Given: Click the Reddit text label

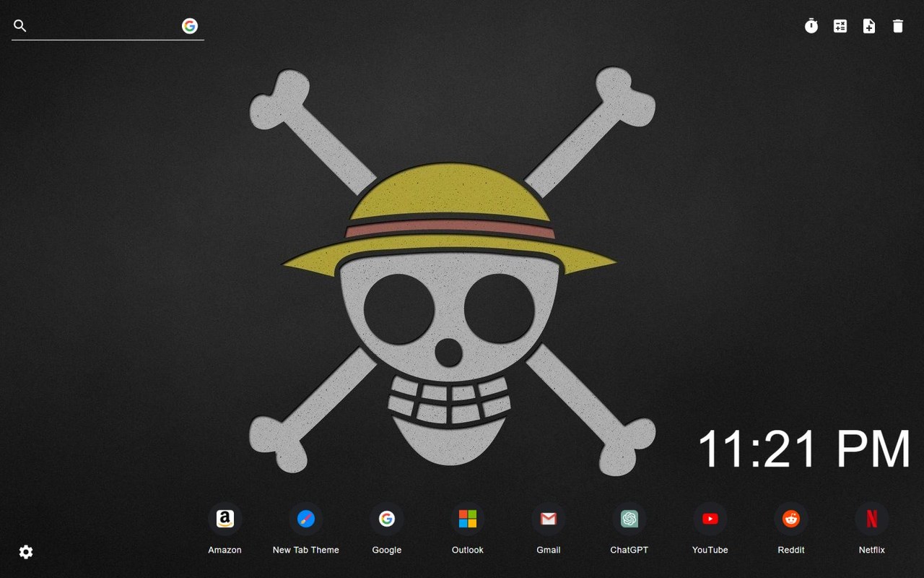Looking at the screenshot, I should pos(791,550).
